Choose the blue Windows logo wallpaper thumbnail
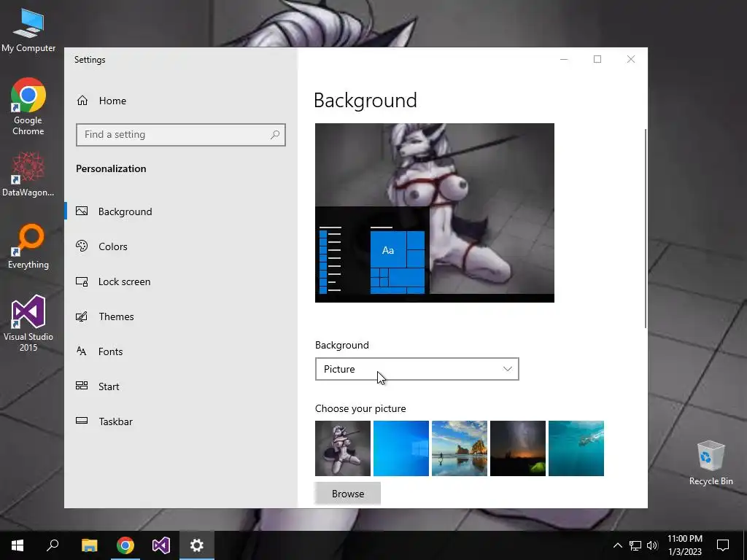Screen dimensions: 747x560 click(401, 448)
